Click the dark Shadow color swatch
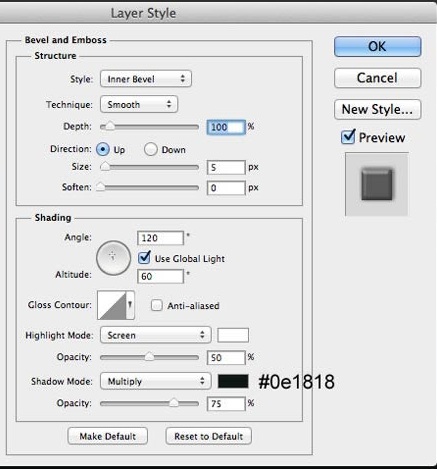The height and width of the screenshot is (469, 437). click(x=233, y=381)
